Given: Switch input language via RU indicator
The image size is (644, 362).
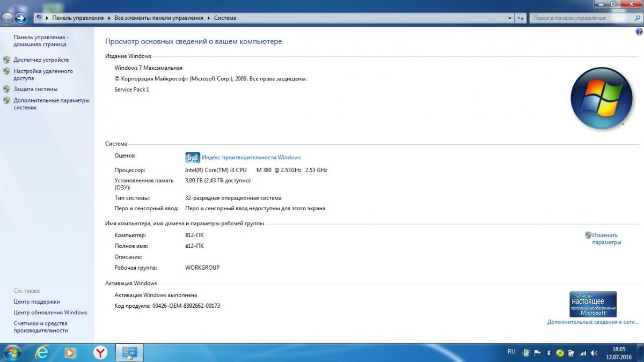Looking at the screenshot, I should pos(511,352).
